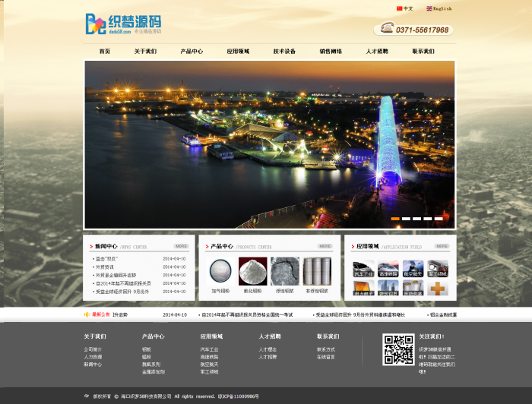Expand products with 产品中心 MORE button

coord(325,246)
